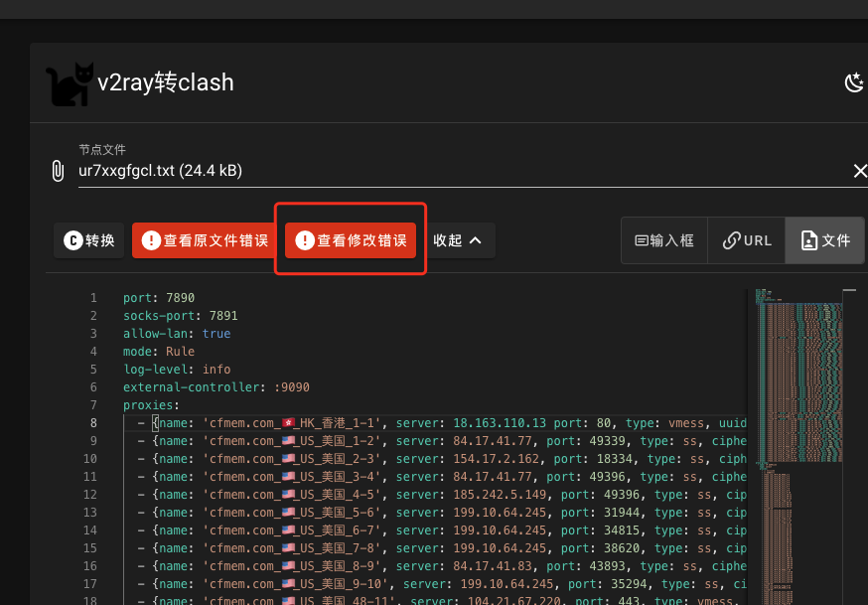868x605 pixels.
Task: Click the input box icon on 输入框 tab
Action: 641,239
